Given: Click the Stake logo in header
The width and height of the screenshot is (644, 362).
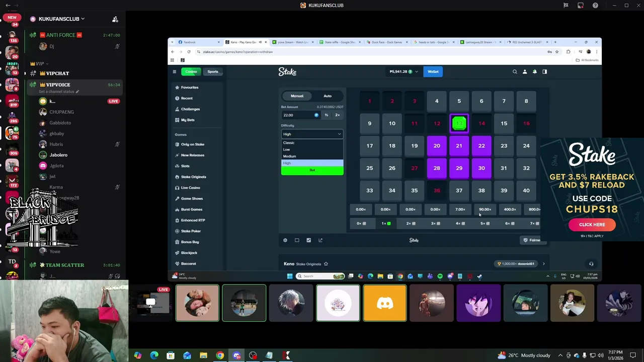Looking at the screenshot, I should tap(287, 72).
